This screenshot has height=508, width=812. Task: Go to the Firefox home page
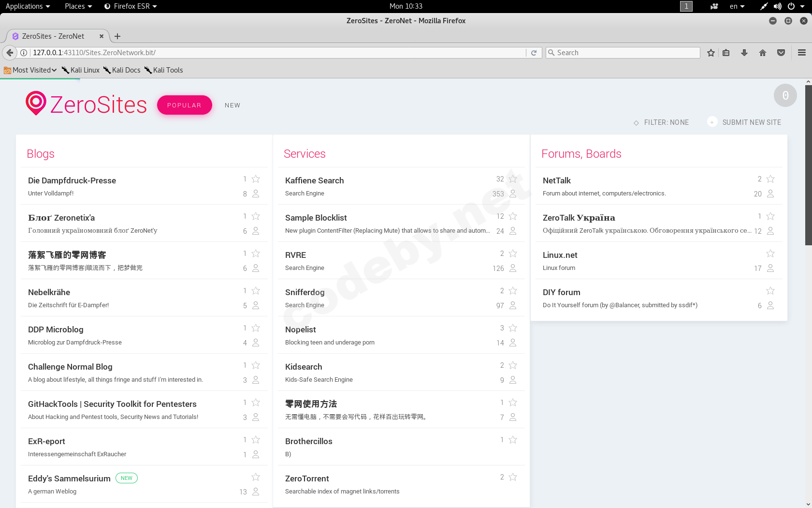tap(763, 53)
